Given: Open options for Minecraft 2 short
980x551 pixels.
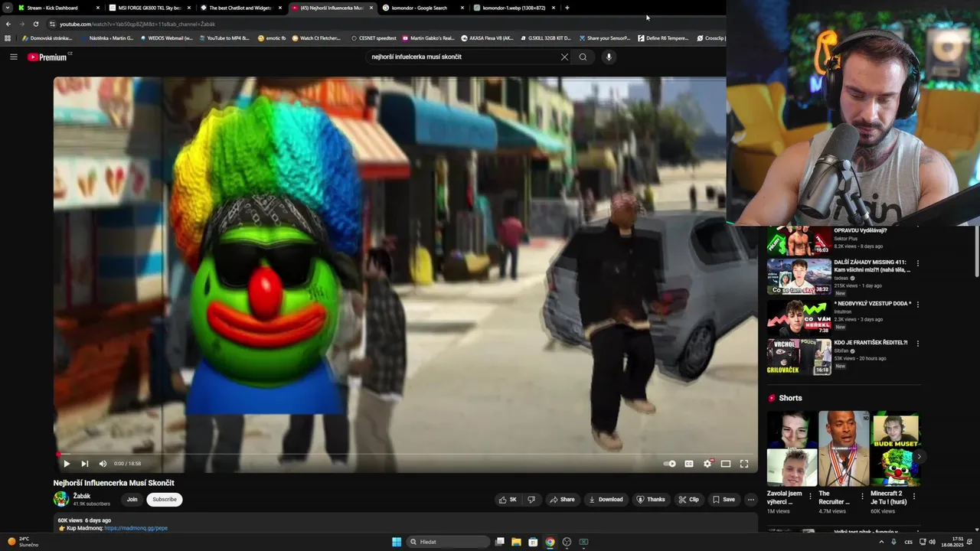Looking at the screenshot, I should [x=913, y=496].
